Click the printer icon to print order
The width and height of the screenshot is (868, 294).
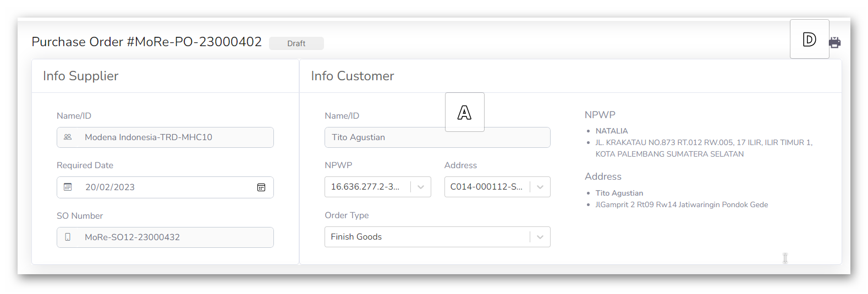click(834, 42)
